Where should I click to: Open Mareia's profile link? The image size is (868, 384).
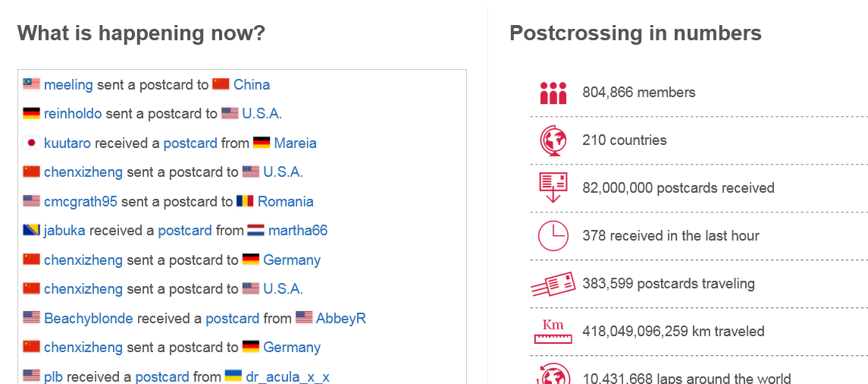pos(295,143)
